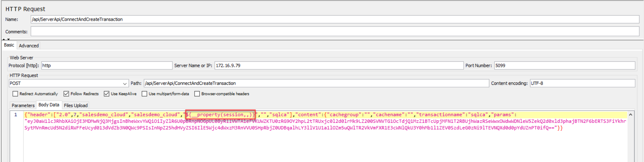This screenshot has width=644, height=162.
Task: Open the Advanced tab
Action: (x=29, y=46)
